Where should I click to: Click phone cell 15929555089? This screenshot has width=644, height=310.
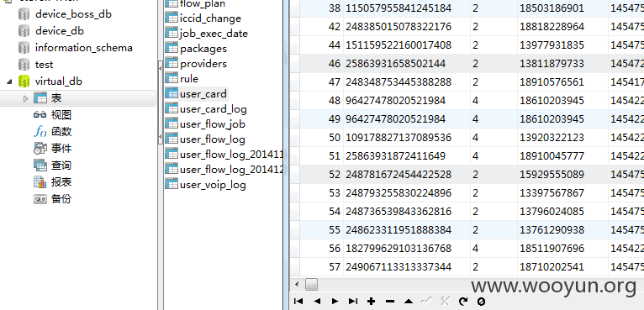point(562,175)
